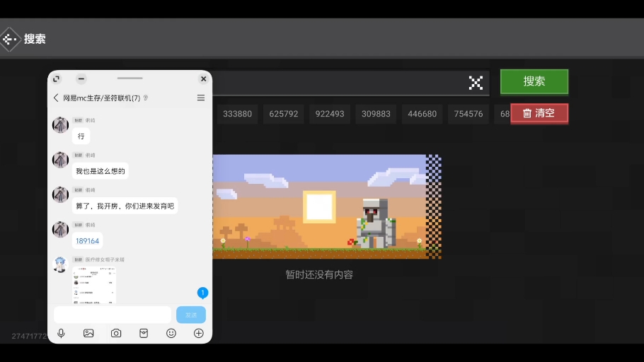644x362 pixels.
Task: Focus the chat message input box
Action: (x=113, y=315)
